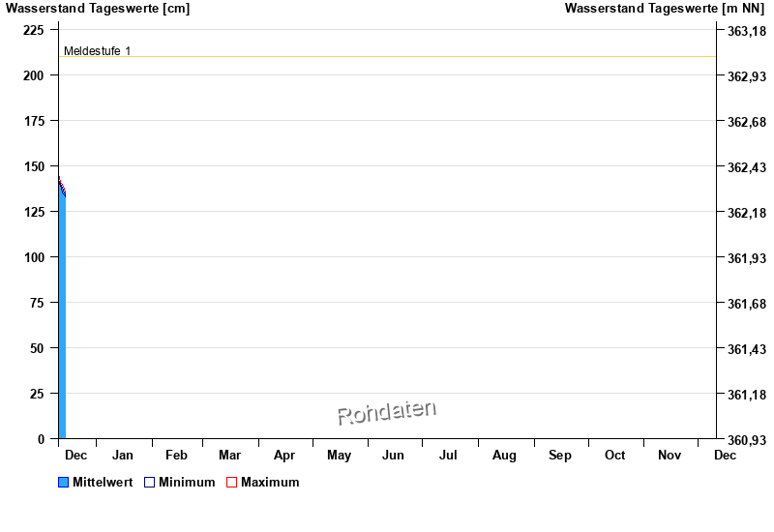Click the 200 value on left axis
774x532 pixels.
tap(34, 75)
